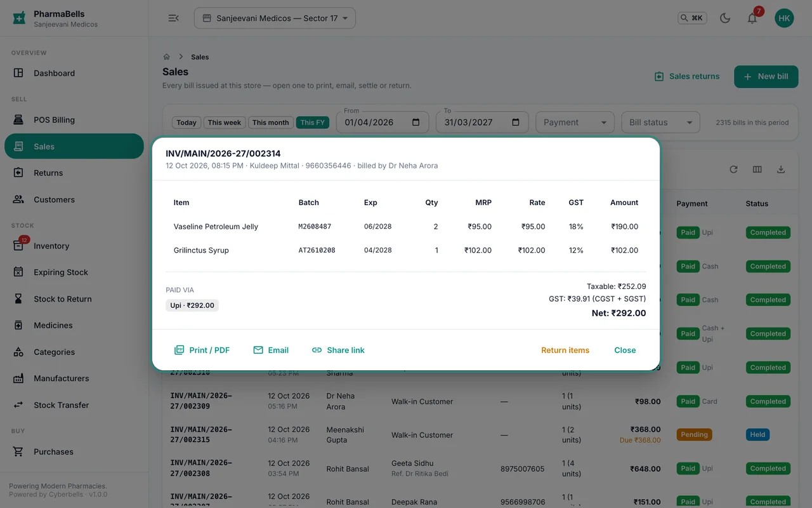This screenshot has height=508, width=812.
Task: Open Inventory with 12 alerts
Action: click(74, 246)
